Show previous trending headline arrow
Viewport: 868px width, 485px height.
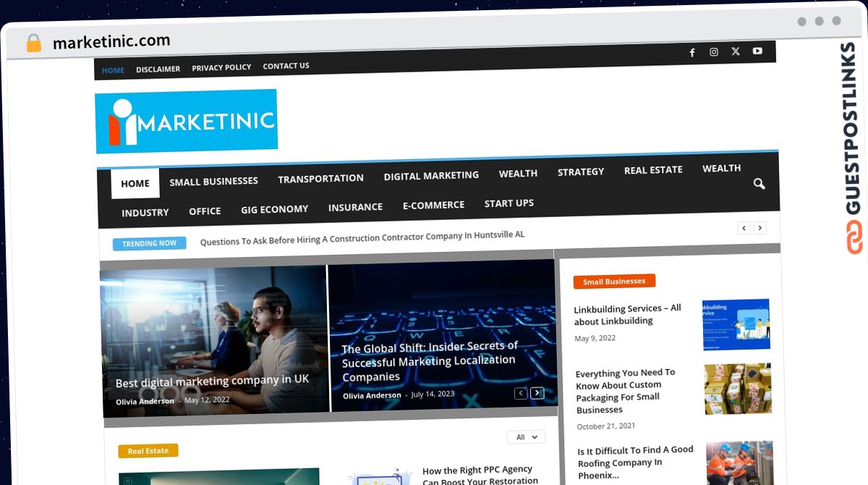(744, 228)
